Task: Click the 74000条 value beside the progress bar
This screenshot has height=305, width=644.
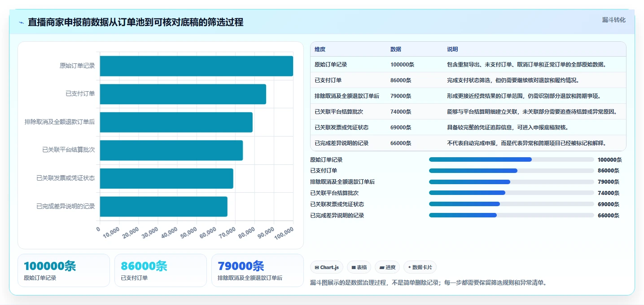Action: coord(609,193)
